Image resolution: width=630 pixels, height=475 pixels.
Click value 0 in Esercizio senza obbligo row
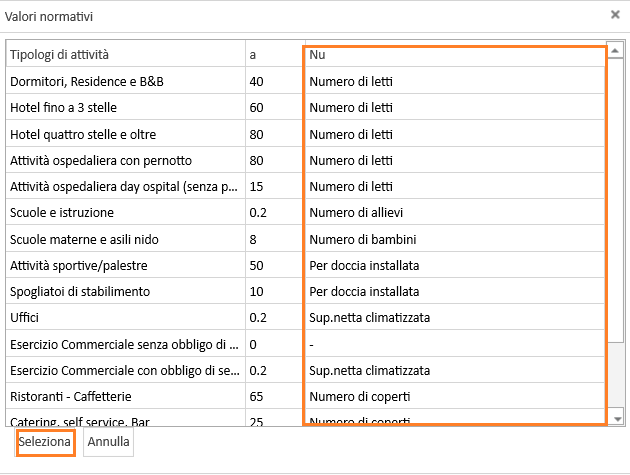(253, 344)
